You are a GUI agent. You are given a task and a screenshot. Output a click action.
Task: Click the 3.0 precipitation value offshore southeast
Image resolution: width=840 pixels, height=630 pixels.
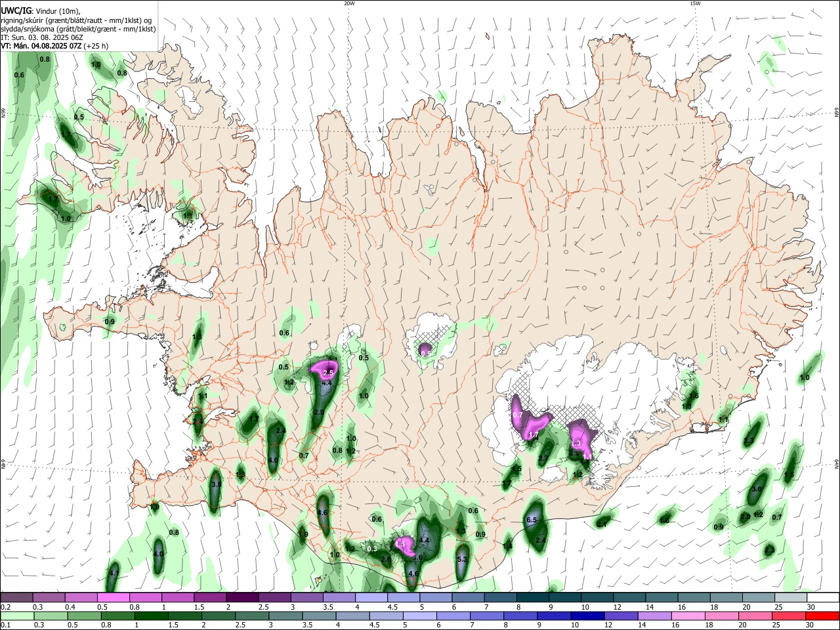(x=756, y=489)
